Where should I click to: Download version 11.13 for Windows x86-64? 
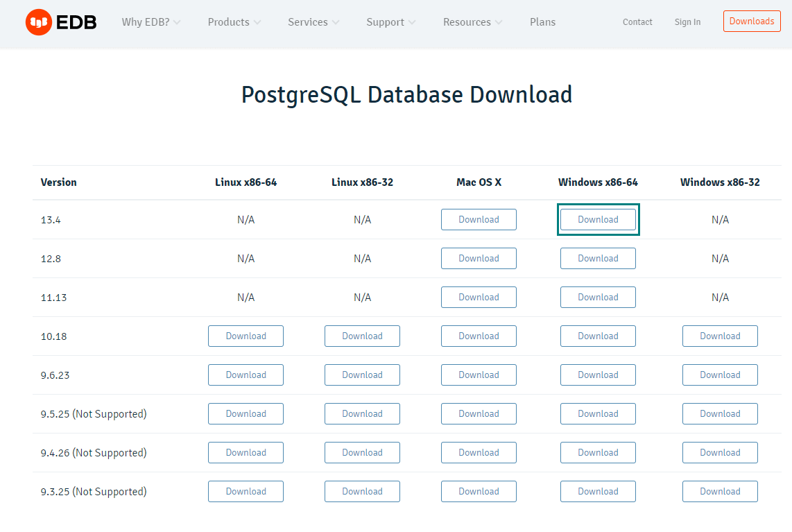click(598, 298)
